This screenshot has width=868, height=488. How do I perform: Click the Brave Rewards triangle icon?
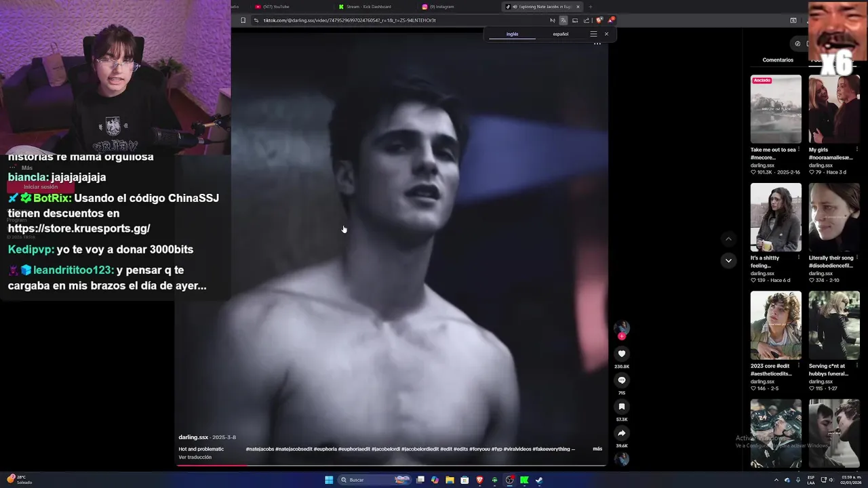[610, 20]
